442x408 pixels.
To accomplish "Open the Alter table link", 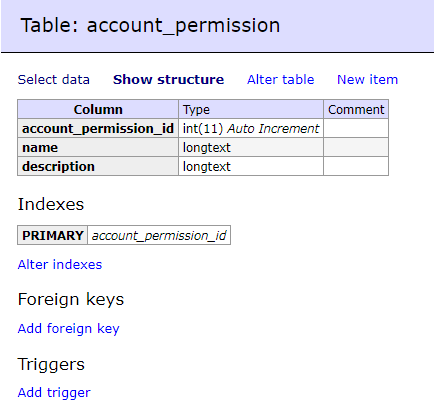I will pos(280,80).
